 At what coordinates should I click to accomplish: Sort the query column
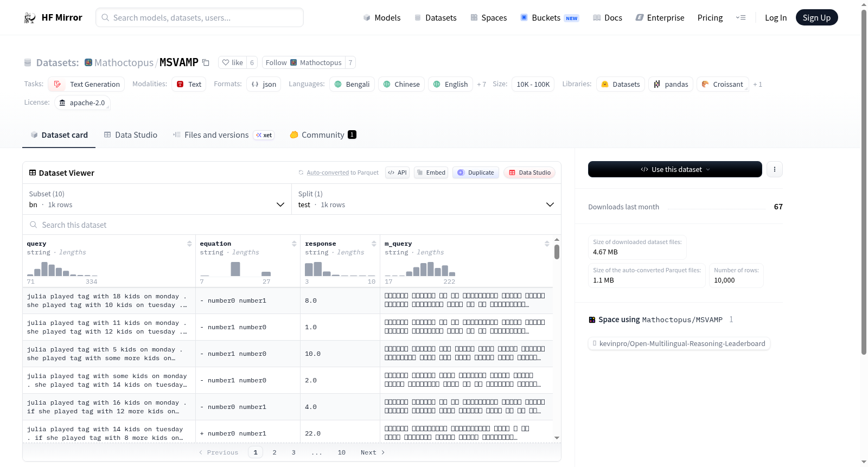(x=189, y=244)
